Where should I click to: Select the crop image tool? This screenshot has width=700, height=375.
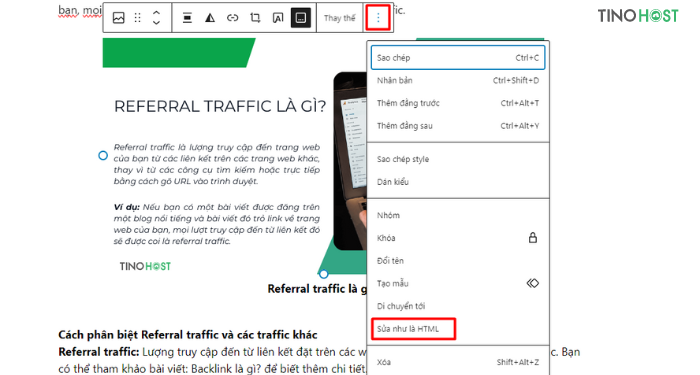255,18
